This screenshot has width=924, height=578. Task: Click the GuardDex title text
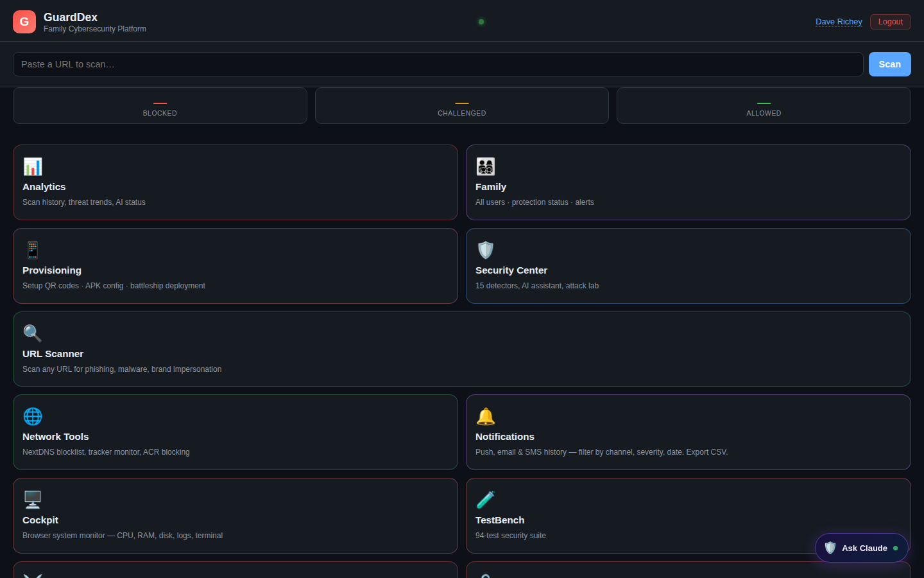pos(71,17)
